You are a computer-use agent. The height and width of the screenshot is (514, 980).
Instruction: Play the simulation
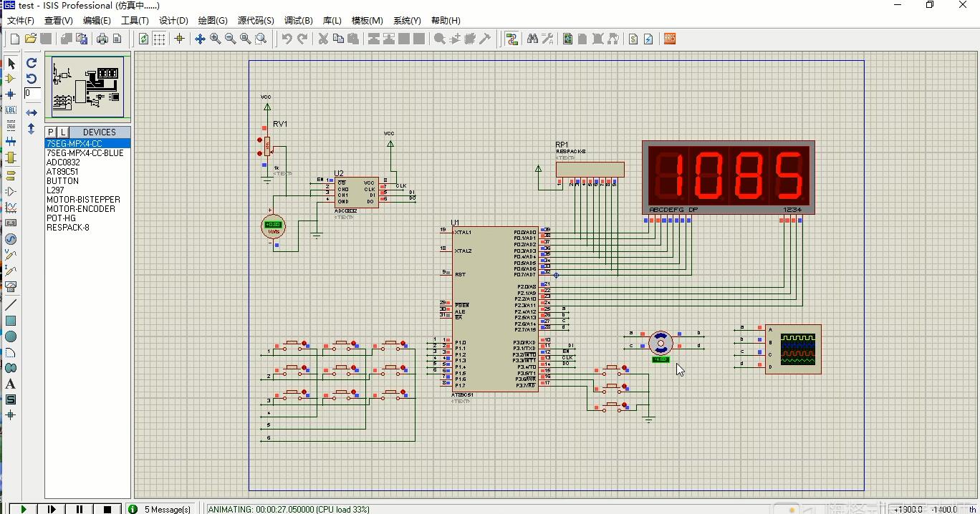click(23, 509)
